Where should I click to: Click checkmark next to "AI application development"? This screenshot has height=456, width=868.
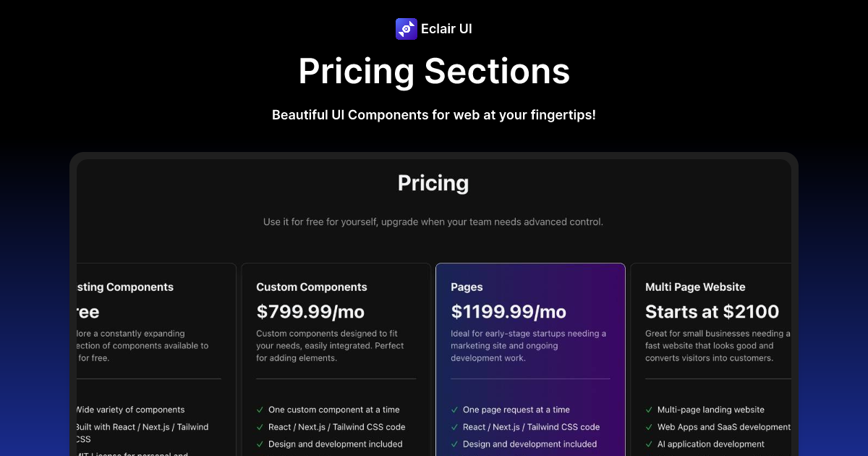(649, 444)
